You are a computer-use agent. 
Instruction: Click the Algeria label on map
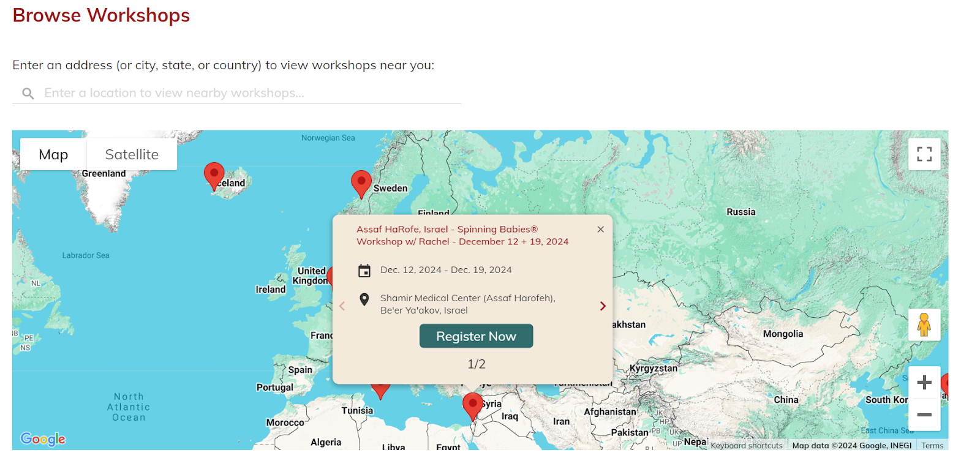tap(326, 442)
